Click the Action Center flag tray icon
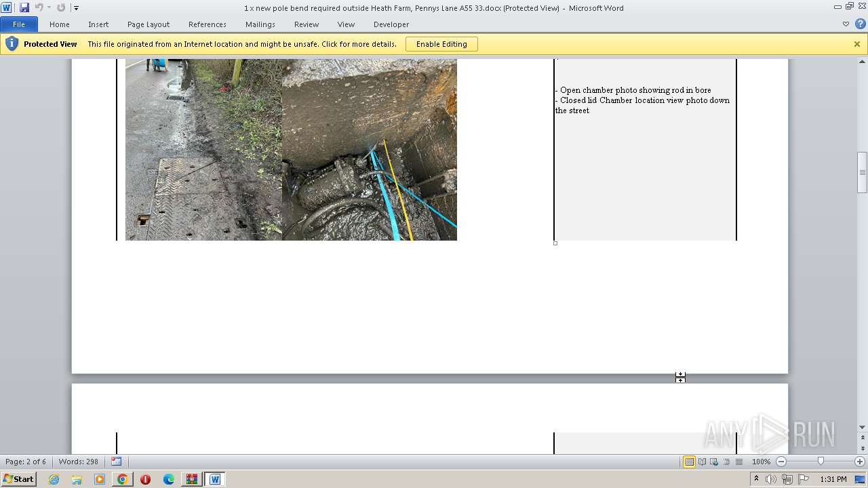This screenshot has width=868, height=488. tap(804, 479)
